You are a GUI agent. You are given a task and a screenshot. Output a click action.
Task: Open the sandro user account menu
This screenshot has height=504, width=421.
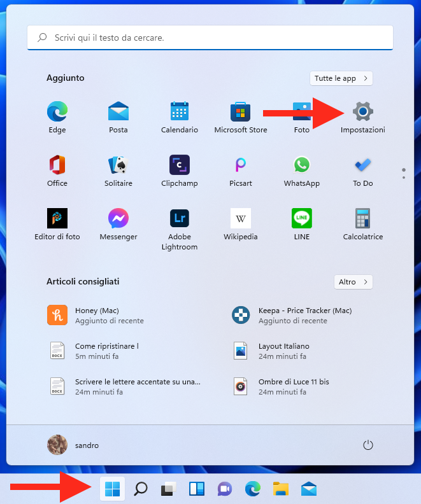click(73, 445)
